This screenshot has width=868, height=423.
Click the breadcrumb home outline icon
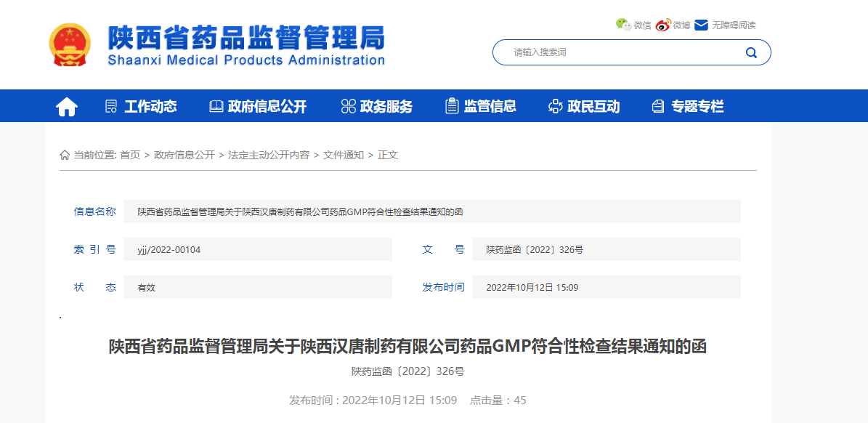[x=65, y=155]
